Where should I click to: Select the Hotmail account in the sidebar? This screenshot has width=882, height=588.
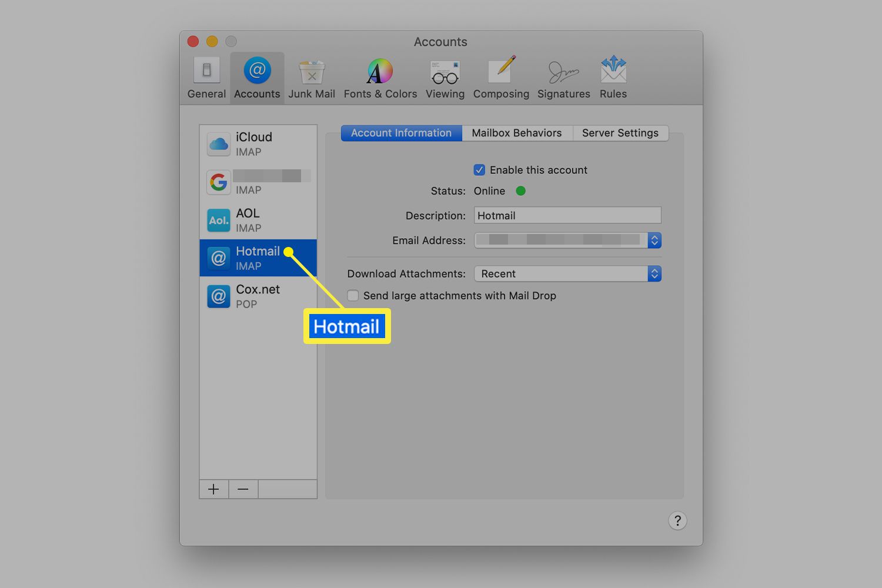pyautogui.click(x=258, y=258)
